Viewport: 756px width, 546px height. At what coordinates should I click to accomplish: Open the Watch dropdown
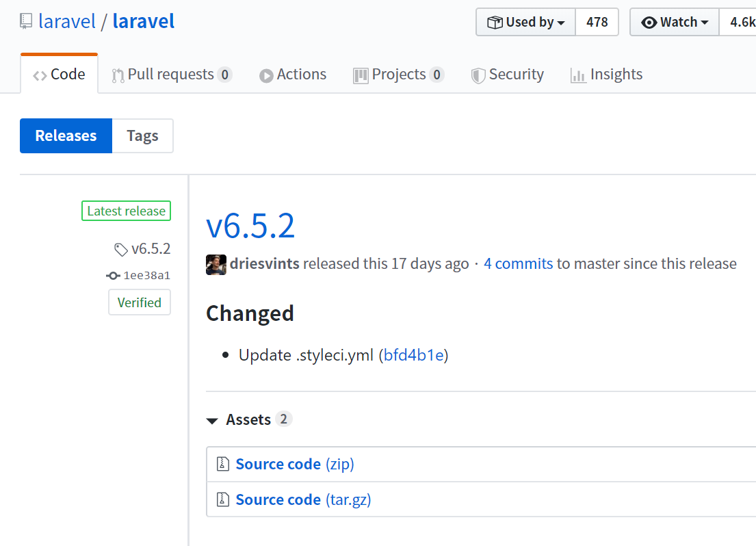coord(675,22)
